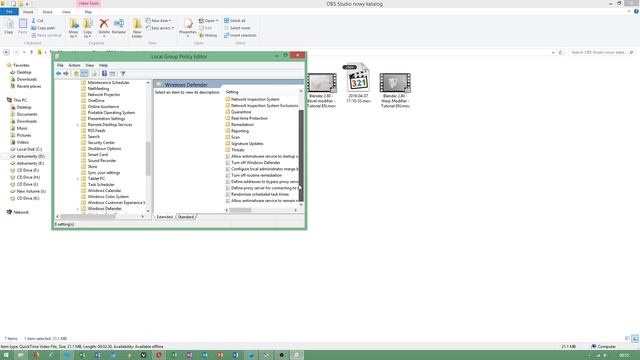This screenshot has height=360, width=640.
Task: Click Select all in Explorer ribbon
Action: (x=235, y=20)
